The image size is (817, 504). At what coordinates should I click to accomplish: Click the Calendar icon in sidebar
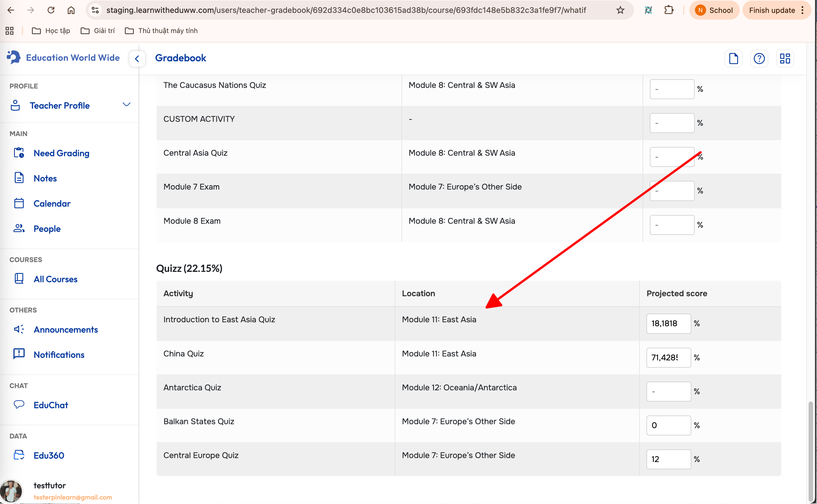pos(19,203)
